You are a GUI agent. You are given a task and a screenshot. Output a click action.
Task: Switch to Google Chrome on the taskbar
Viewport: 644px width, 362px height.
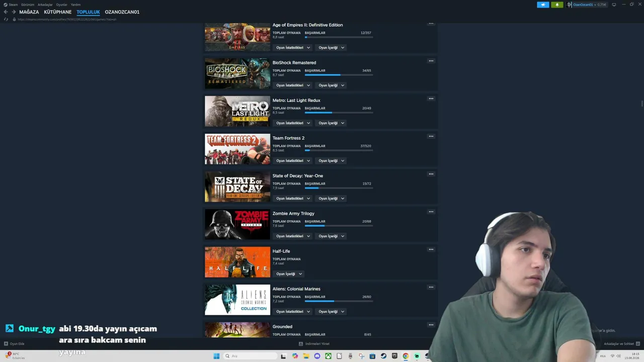tap(406, 356)
